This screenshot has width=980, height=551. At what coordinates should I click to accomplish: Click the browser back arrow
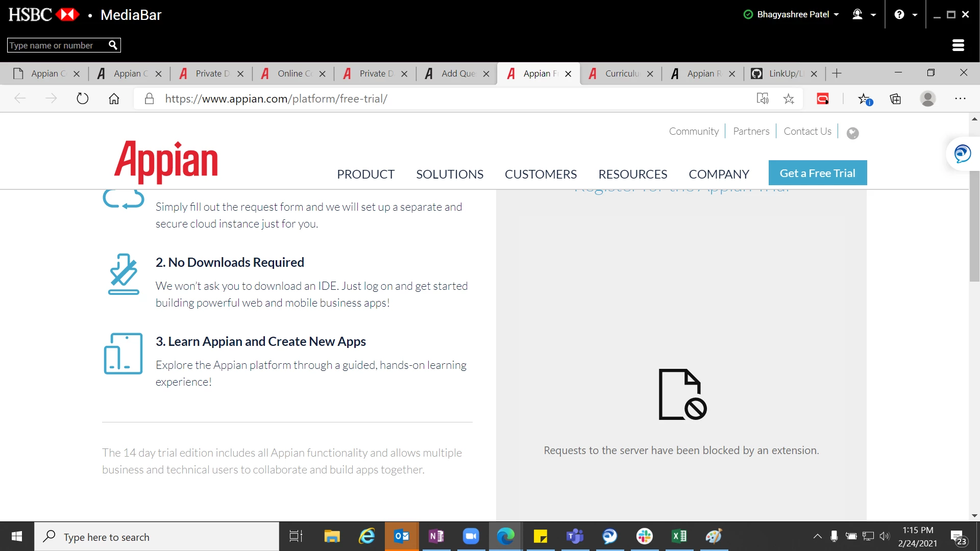coord(20,98)
